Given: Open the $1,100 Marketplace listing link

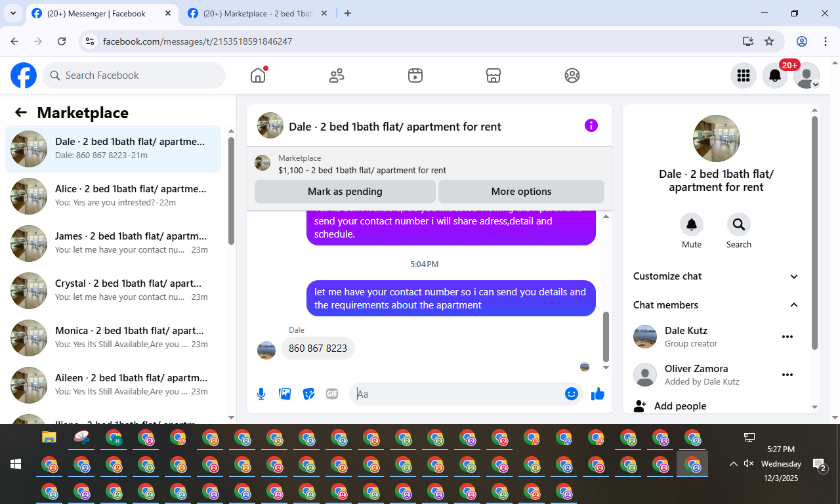Looking at the screenshot, I should 362,170.
